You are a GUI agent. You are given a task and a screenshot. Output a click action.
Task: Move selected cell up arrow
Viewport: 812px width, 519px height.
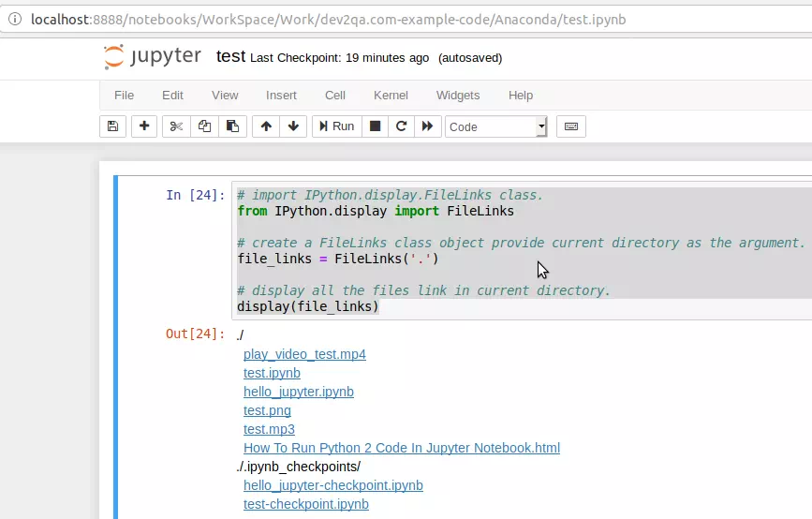point(266,126)
